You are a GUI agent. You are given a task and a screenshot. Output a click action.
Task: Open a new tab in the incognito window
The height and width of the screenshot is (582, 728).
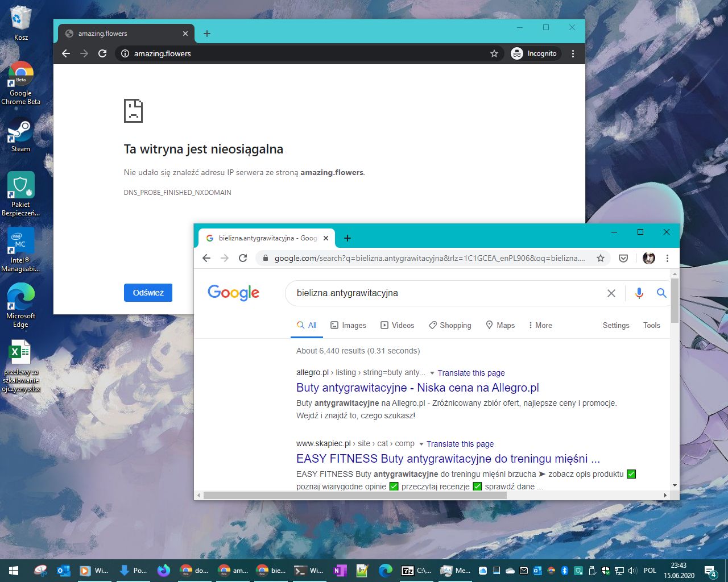tap(207, 34)
